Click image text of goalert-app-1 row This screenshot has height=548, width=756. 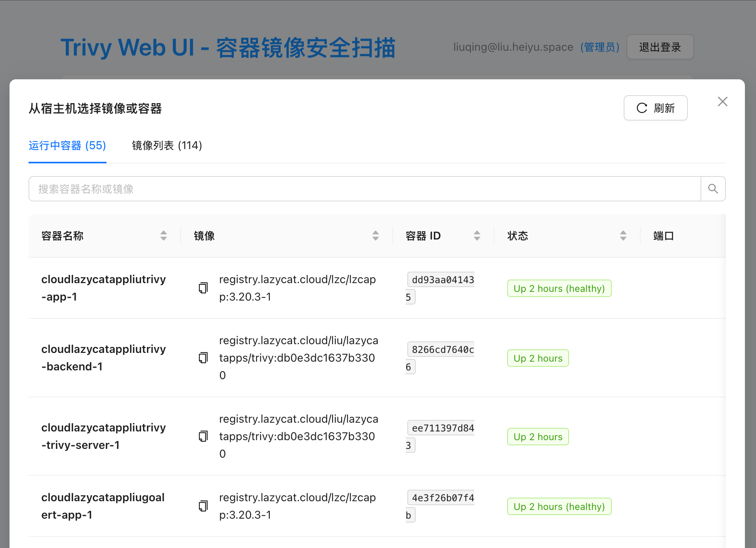(298, 506)
